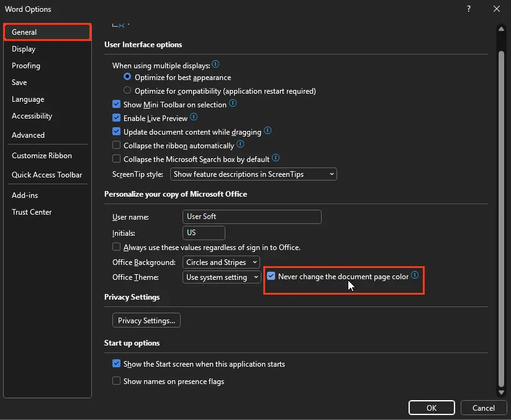
Task: Switch to the Proofing category
Action: click(x=26, y=66)
